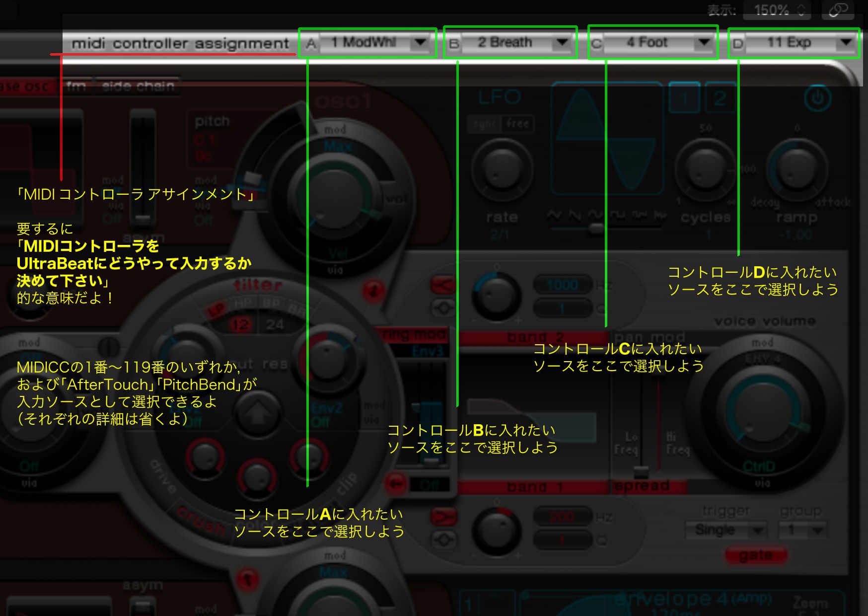Open the trigger Single dropdown
The height and width of the screenshot is (616, 868).
(x=725, y=530)
